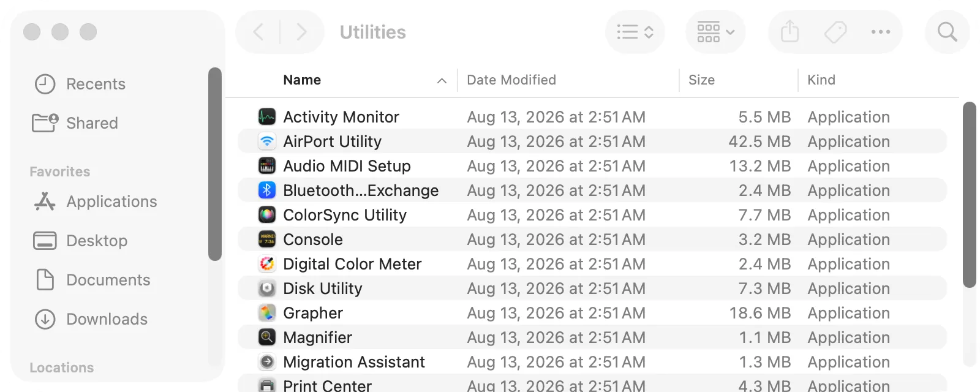The height and width of the screenshot is (392, 980).
Task: Click the Grapher app icon
Action: (x=266, y=312)
